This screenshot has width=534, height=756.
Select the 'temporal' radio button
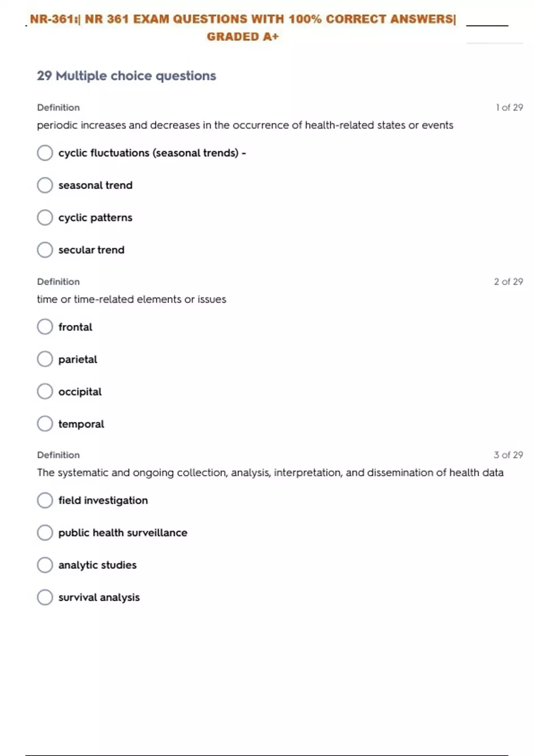45,424
